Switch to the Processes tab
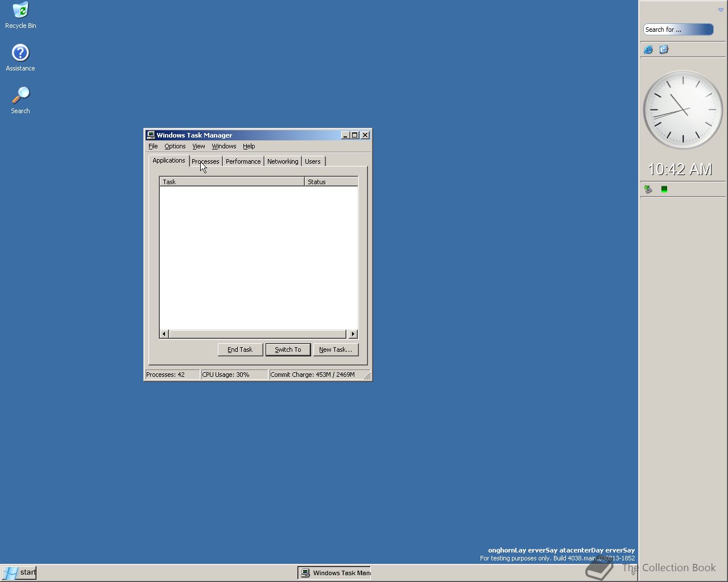This screenshot has height=582, width=728. 205,161
